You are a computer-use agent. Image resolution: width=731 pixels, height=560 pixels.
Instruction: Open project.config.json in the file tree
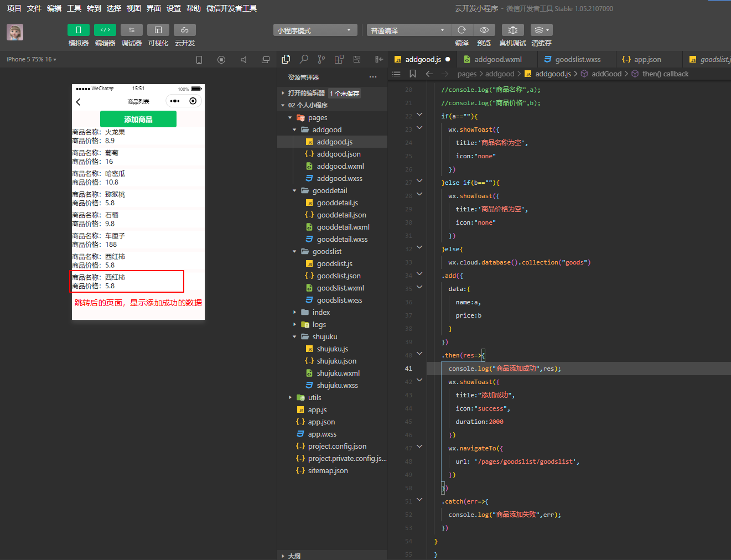click(337, 447)
